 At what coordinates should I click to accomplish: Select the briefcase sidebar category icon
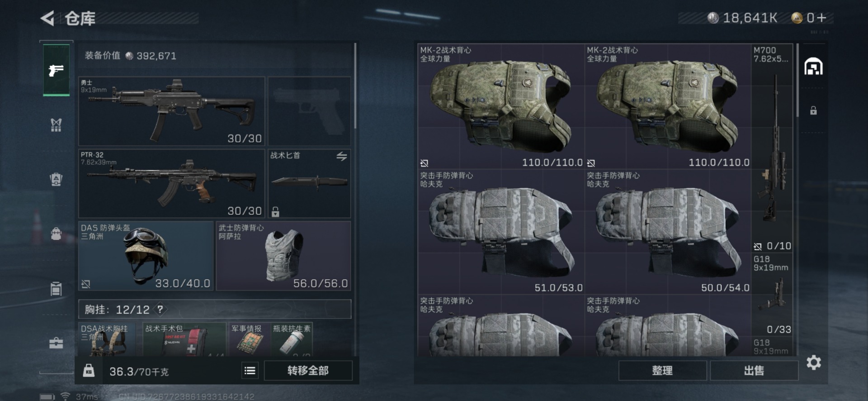pyautogui.click(x=56, y=343)
